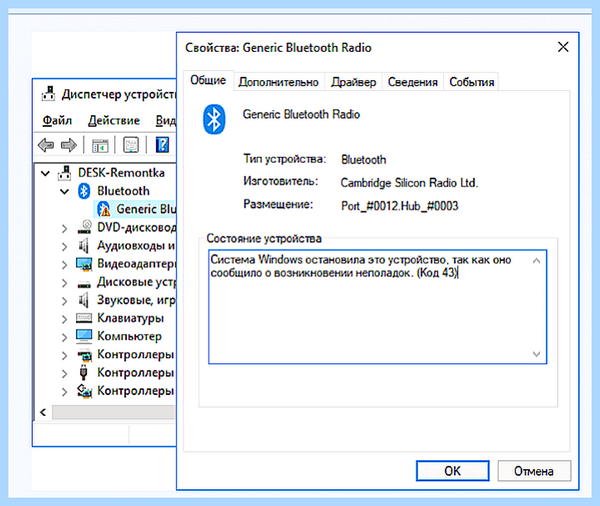Image resolution: width=600 pixels, height=506 pixels.
Task: Expand the Клавиатуры category
Action: click(64, 319)
